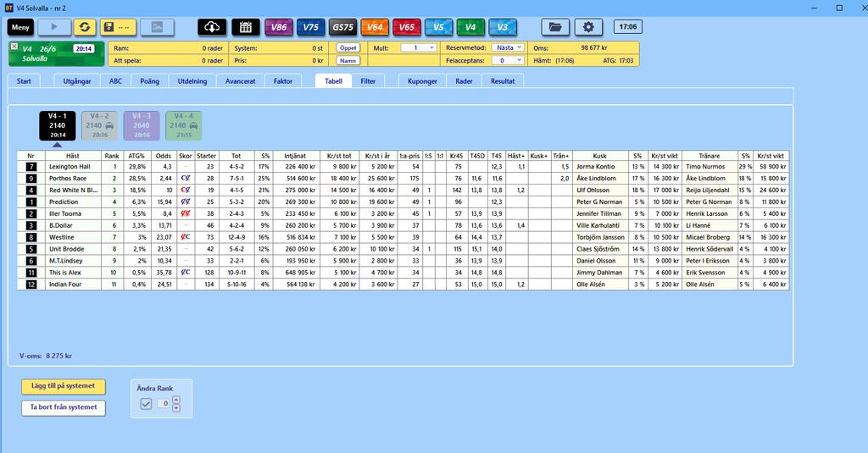Image resolution: width=868 pixels, height=453 pixels.
Task: Open the calendar icon
Action: (246, 27)
